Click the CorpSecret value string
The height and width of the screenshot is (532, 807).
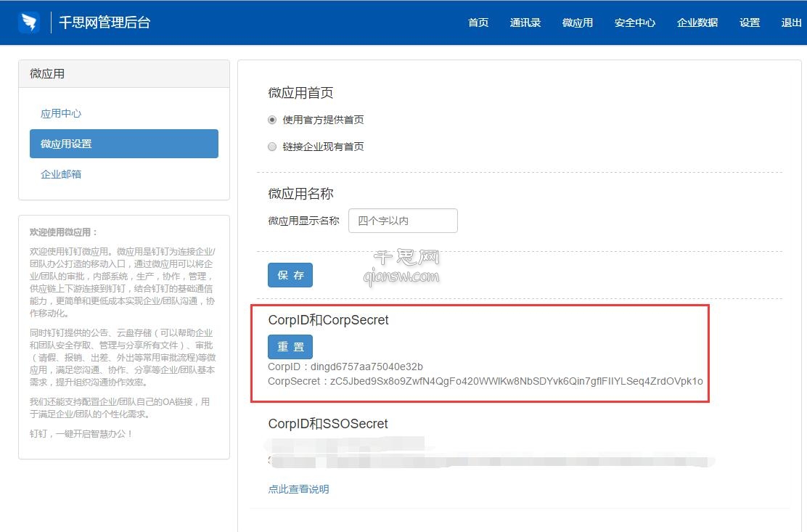516,381
